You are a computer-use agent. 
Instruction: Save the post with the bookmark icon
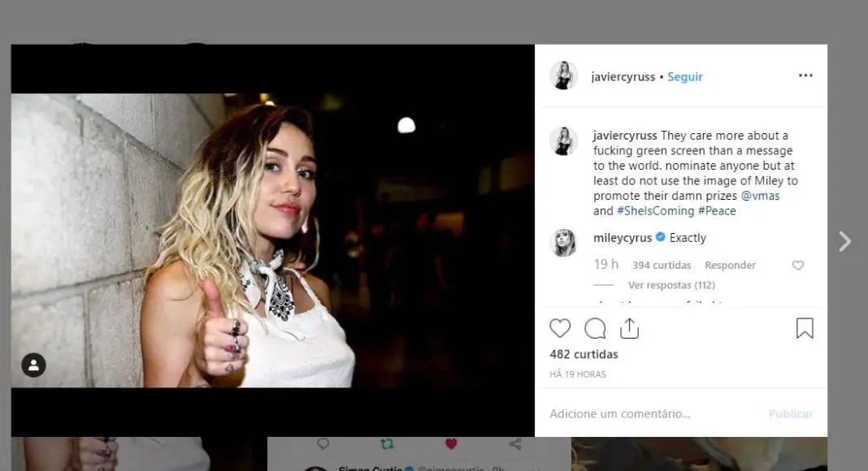(x=804, y=328)
